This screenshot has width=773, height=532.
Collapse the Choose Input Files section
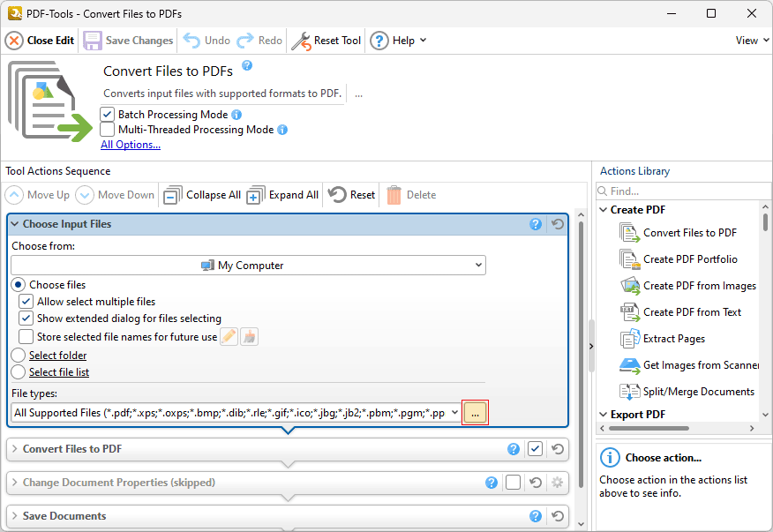[x=15, y=224]
